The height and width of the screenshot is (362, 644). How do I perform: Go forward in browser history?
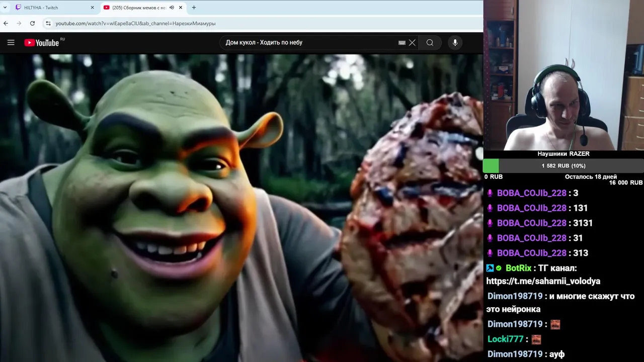pos(19,23)
